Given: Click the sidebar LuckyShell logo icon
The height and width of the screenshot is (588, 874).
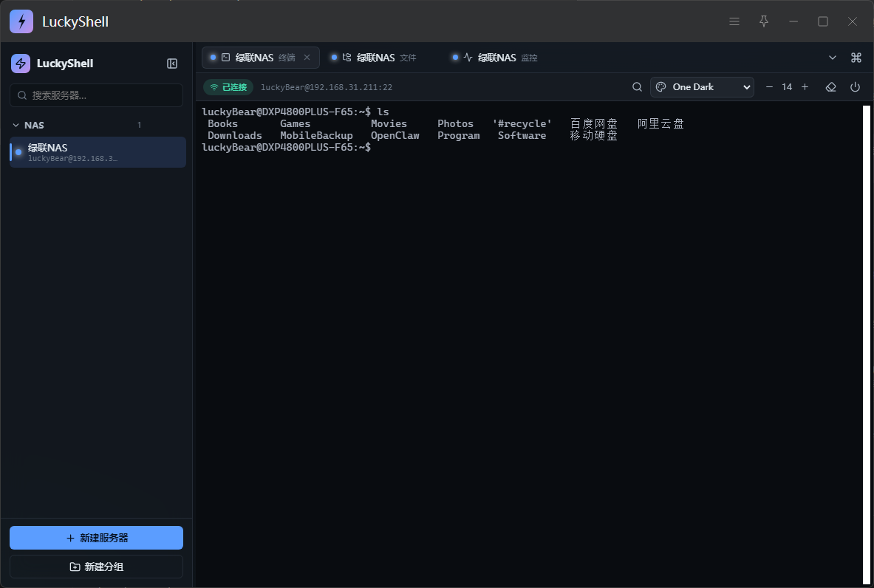Looking at the screenshot, I should (21, 64).
